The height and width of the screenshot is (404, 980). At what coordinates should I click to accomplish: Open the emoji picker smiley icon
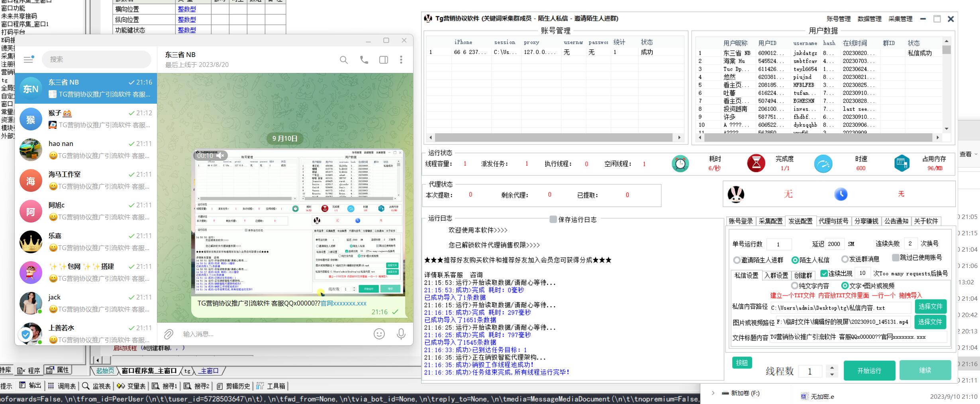(x=379, y=334)
